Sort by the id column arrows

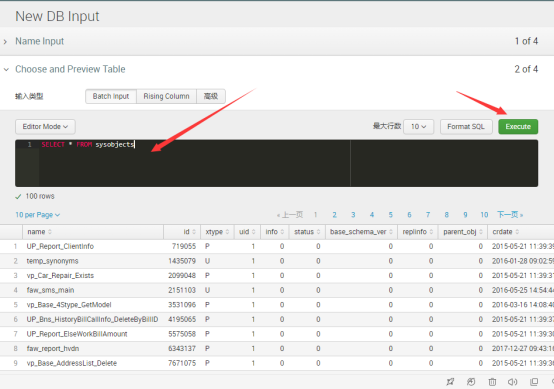click(194, 232)
